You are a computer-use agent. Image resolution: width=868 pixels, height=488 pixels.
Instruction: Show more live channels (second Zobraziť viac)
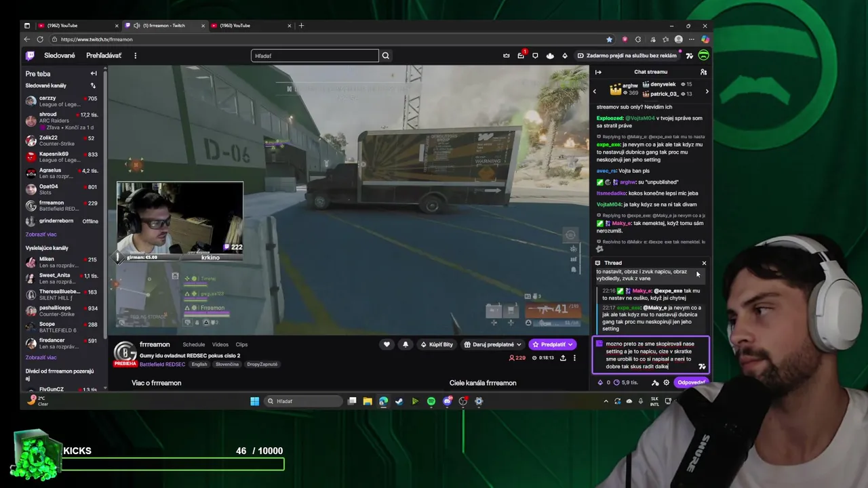pyautogui.click(x=41, y=357)
